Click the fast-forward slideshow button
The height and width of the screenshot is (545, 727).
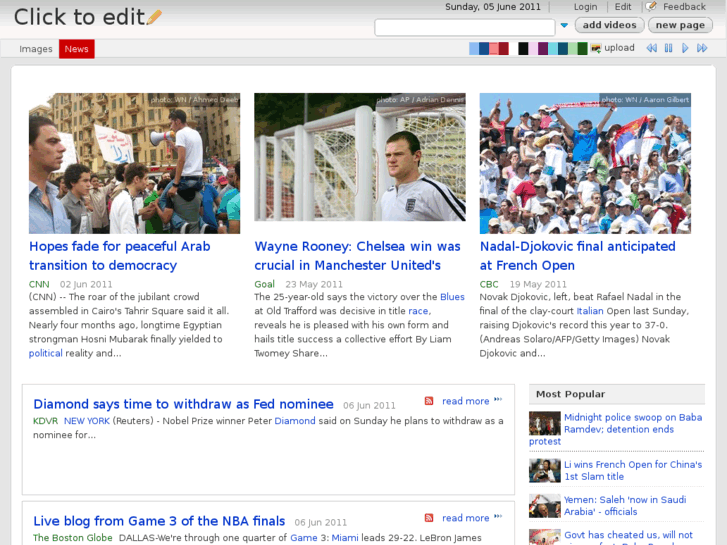[x=702, y=48]
